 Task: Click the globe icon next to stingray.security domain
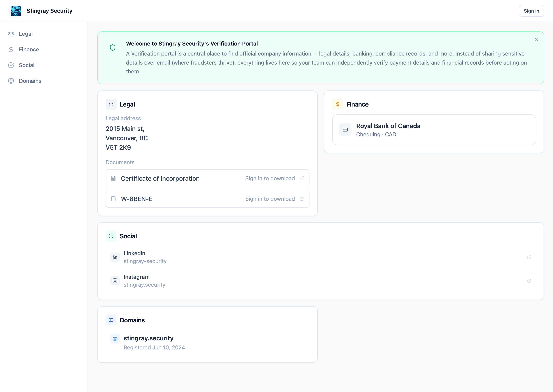115,339
